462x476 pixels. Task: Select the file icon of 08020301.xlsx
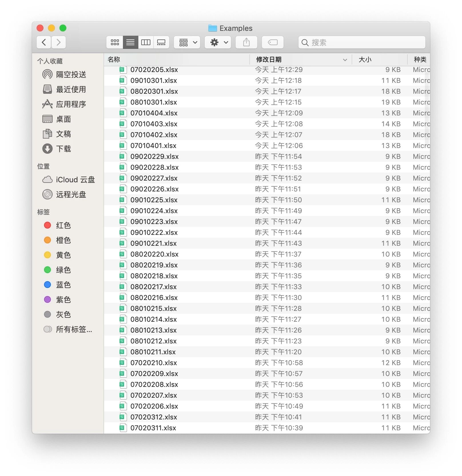point(123,91)
